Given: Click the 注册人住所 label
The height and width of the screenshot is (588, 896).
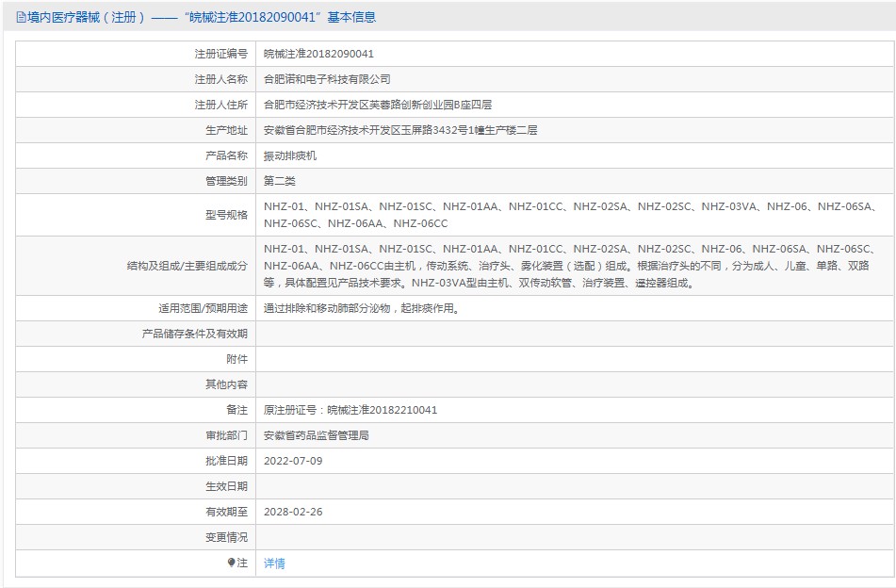Looking at the screenshot, I should coord(221,106).
